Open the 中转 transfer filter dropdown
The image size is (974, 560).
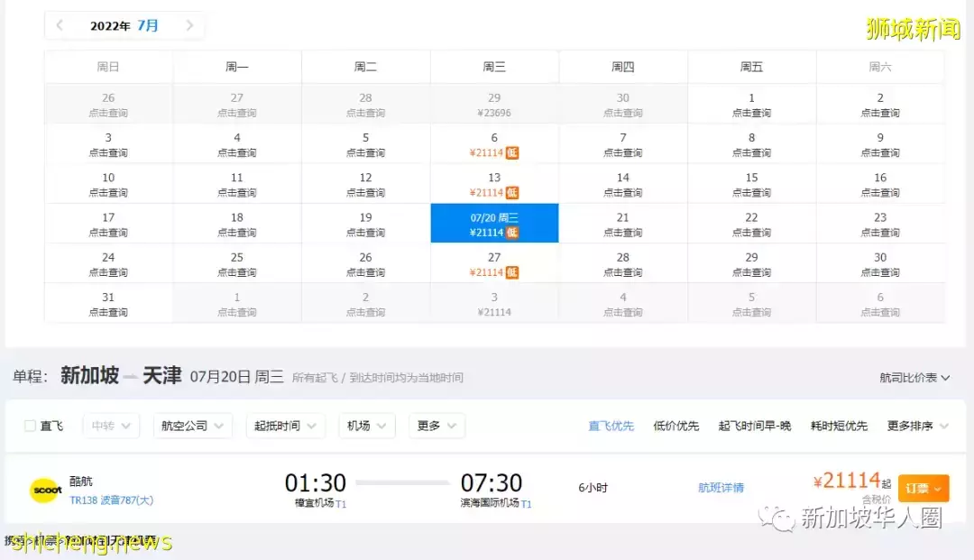110,426
